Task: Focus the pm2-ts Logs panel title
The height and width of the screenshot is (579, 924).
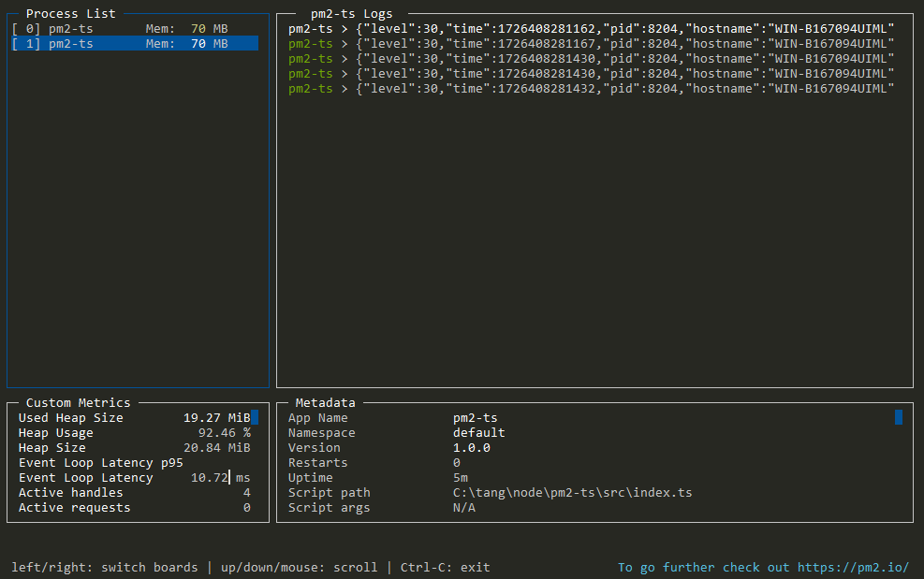Action: pyautogui.click(x=352, y=14)
